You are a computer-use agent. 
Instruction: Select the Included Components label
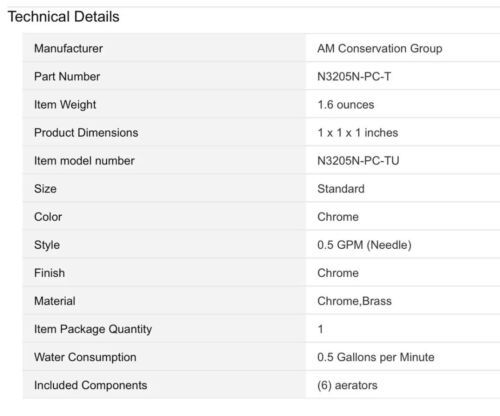(x=90, y=385)
